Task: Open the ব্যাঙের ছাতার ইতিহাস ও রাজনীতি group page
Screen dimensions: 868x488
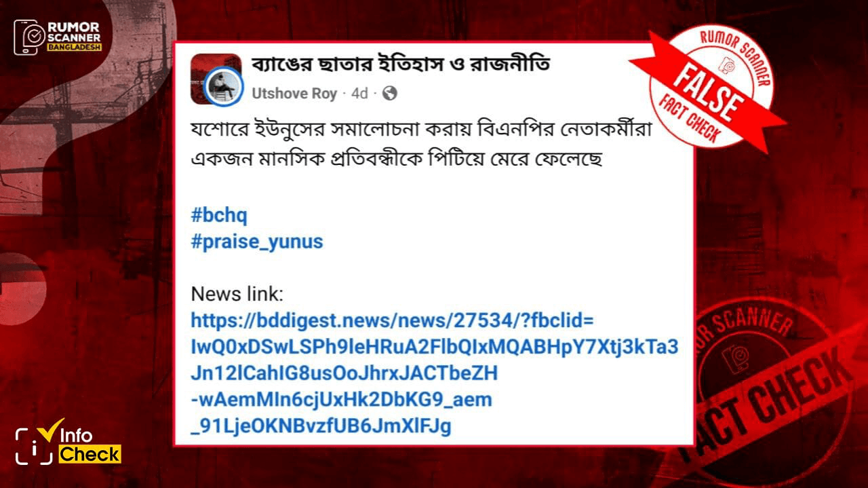Action: [401, 64]
